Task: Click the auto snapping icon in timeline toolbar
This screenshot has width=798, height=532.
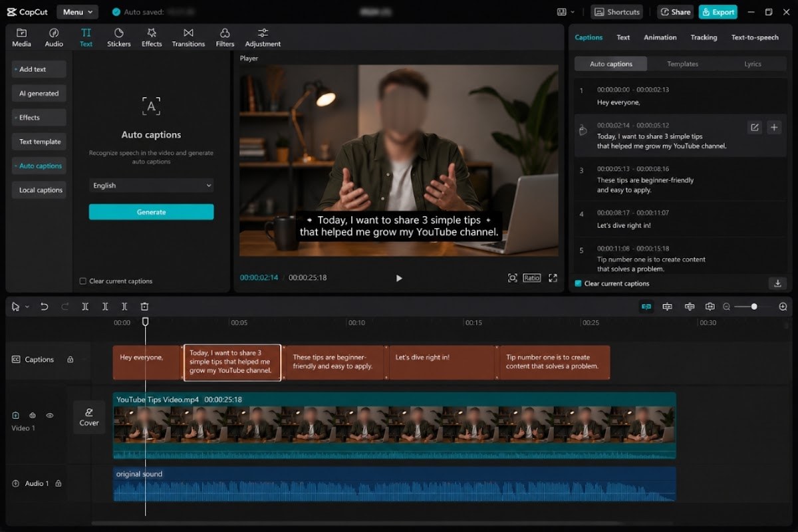Action: 667,307
